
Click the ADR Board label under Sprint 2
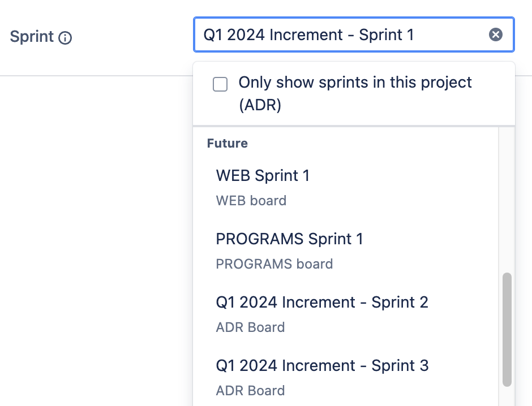[x=250, y=327]
